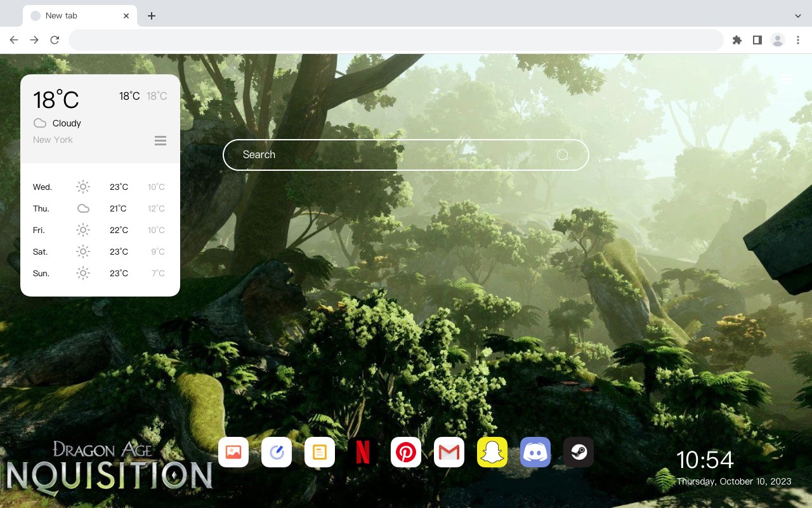Launch the Netflix shortcut
812x508 pixels.
coord(363,452)
